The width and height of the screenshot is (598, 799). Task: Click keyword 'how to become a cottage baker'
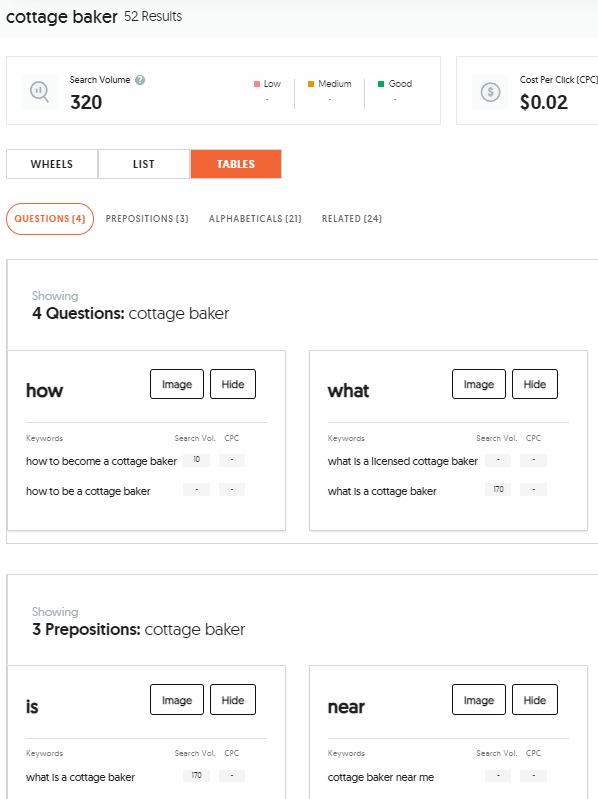[x=101, y=461]
